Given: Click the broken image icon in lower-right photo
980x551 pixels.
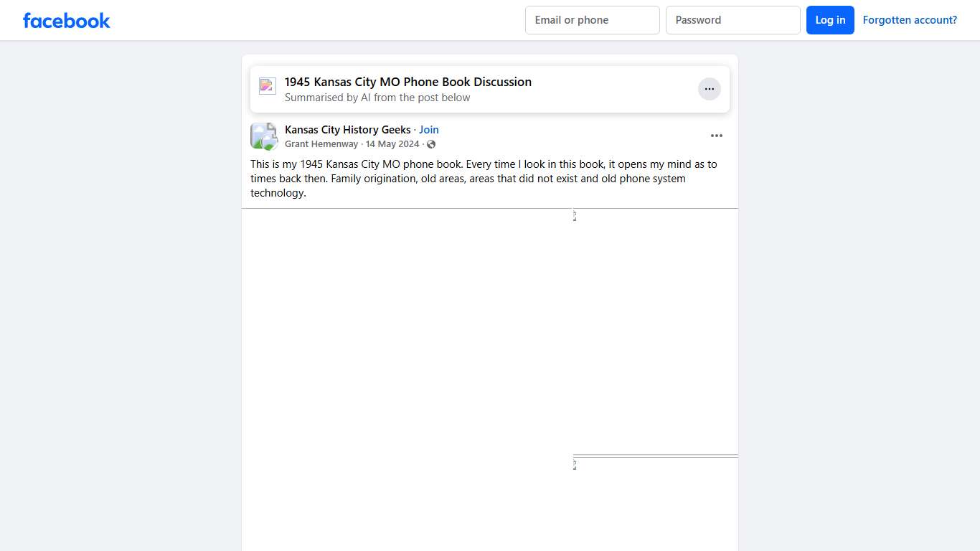Looking at the screenshot, I should coord(575,465).
